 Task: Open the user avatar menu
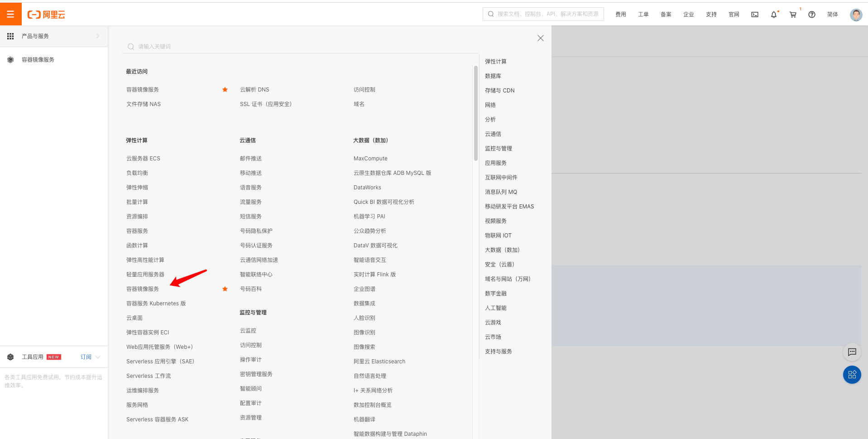[x=856, y=14]
